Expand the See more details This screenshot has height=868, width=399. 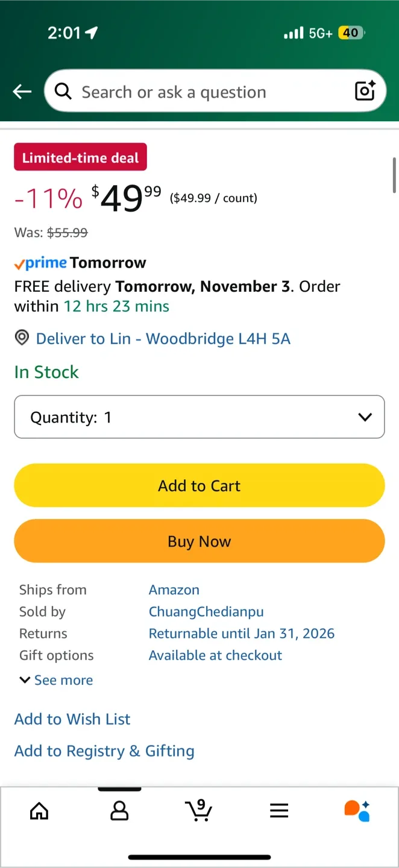[x=57, y=680]
